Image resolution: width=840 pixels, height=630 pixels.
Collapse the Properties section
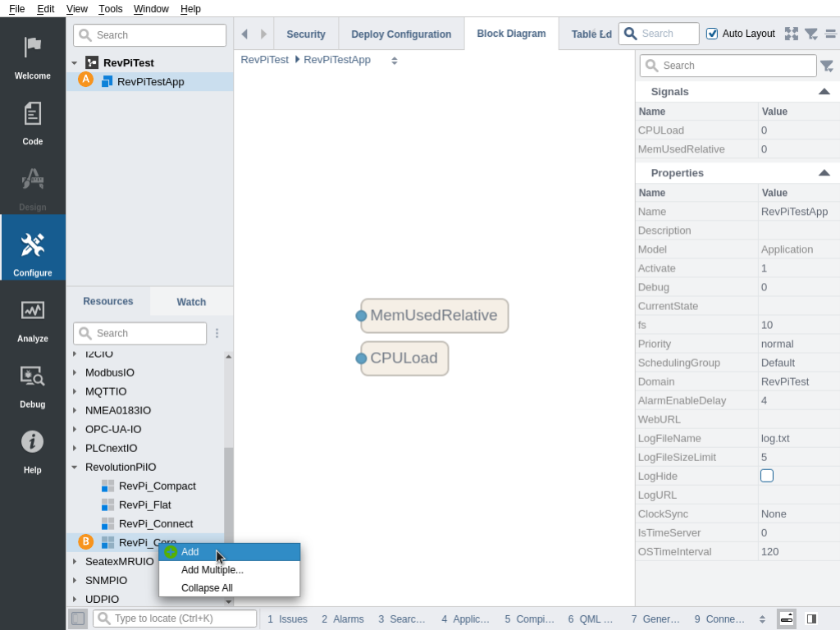824,173
